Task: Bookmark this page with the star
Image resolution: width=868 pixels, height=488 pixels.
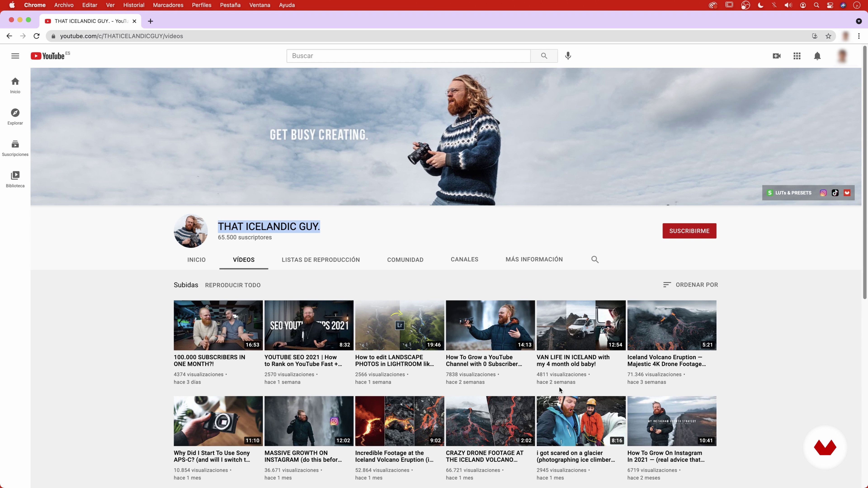Action: point(828,36)
